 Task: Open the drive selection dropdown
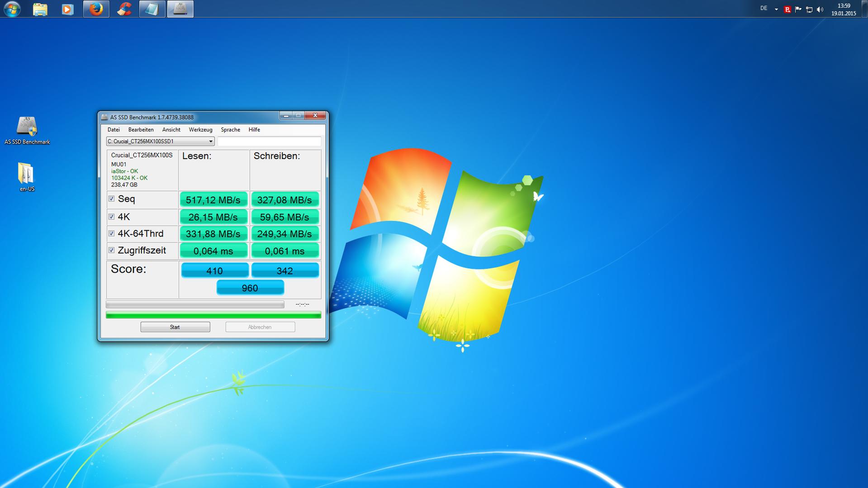[x=160, y=141]
